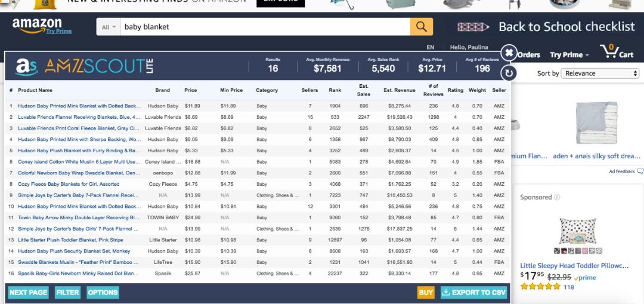This screenshot has height=304, width=644.
Task: Click the Try Prime link under Amazon logo
Action: (x=58, y=31)
